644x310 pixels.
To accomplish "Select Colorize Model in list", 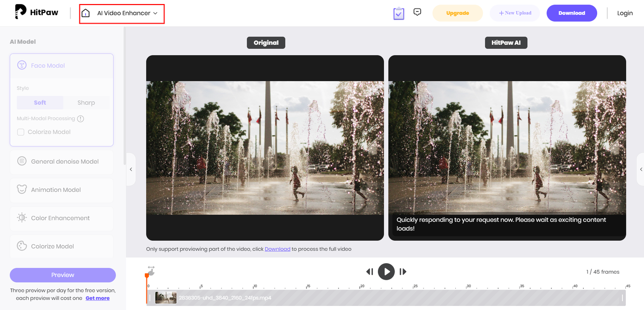I will (61, 246).
